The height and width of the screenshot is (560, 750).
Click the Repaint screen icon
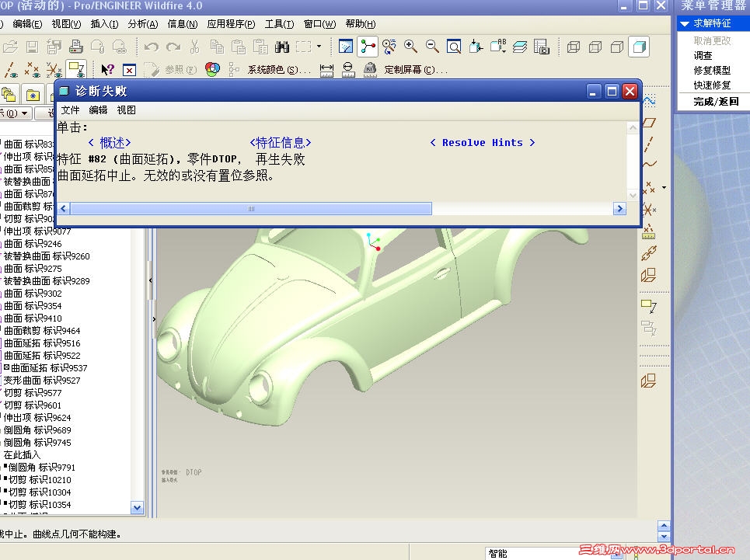(345, 47)
